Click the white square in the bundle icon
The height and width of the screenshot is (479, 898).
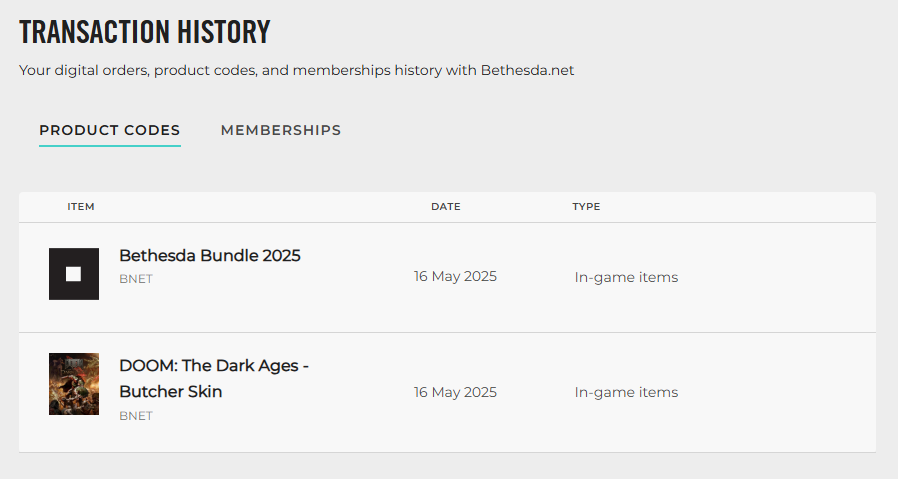74,274
